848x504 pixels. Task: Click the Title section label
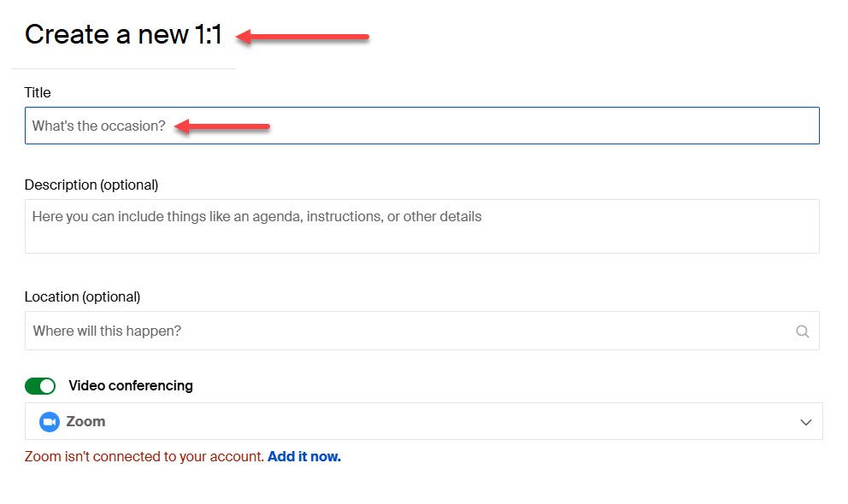[38, 92]
